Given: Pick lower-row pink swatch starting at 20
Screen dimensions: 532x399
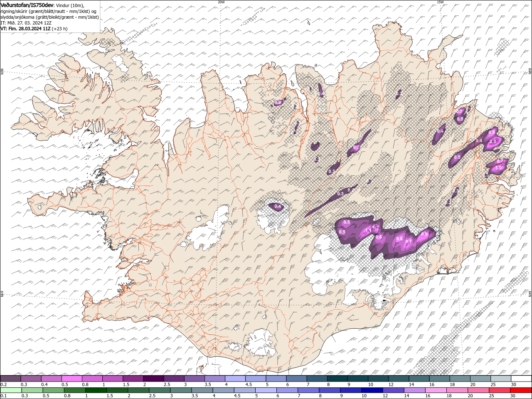Looking at the screenshot, I should coord(478,390).
